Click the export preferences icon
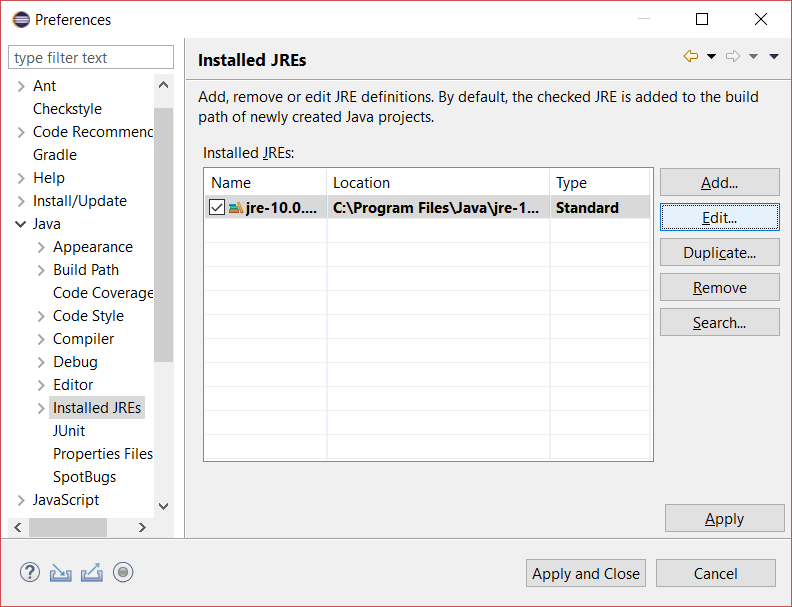792x607 pixels. coord(92,572)
